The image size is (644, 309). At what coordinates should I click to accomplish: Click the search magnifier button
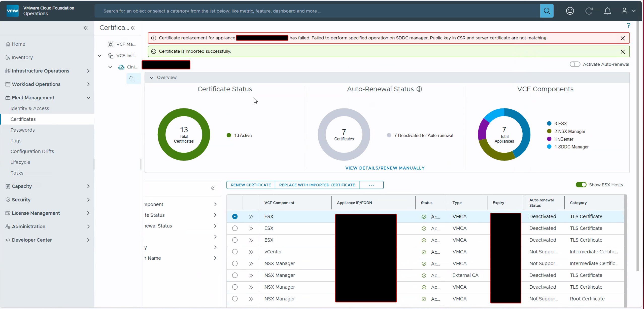[x=547, y=11]
